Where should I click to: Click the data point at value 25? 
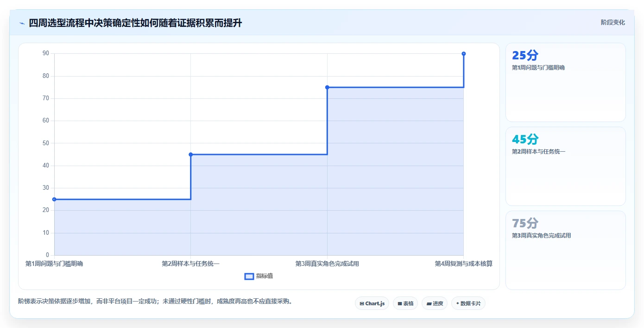(x=54, y=199)
